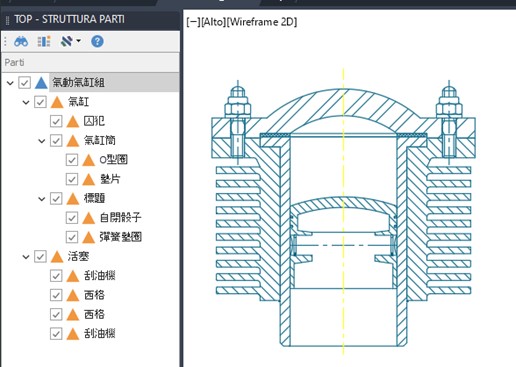The height and width of the screenshot is (367, 516).
Task: Select the 自閉骰子 part in the tree
Action: pyautogui.click(x=120, y=218)
